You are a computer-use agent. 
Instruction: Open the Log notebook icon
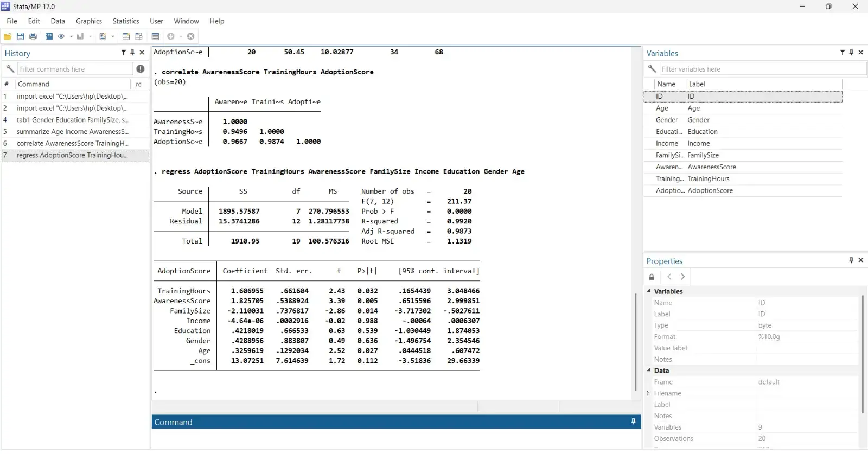click(x=49, y=36)
